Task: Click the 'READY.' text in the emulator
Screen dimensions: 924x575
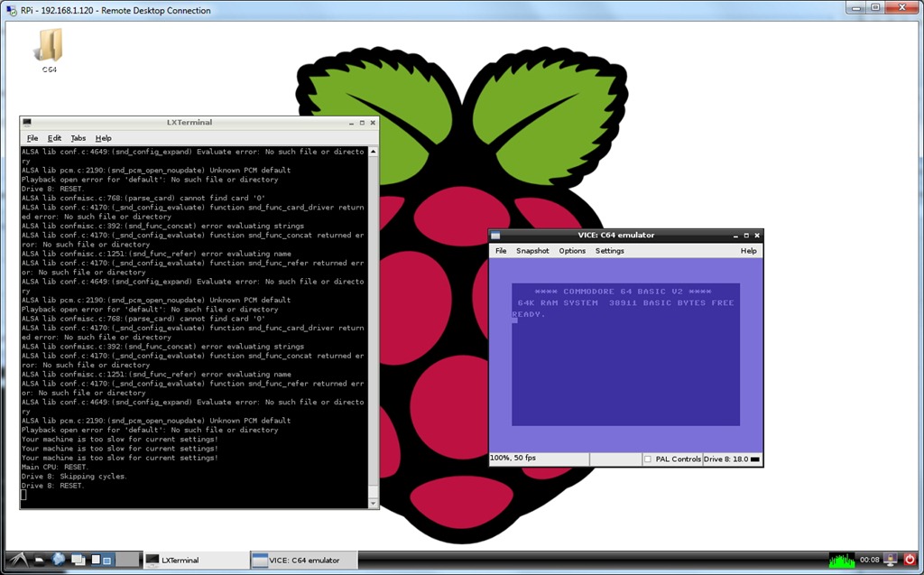Action: click(x=529, y=314)
